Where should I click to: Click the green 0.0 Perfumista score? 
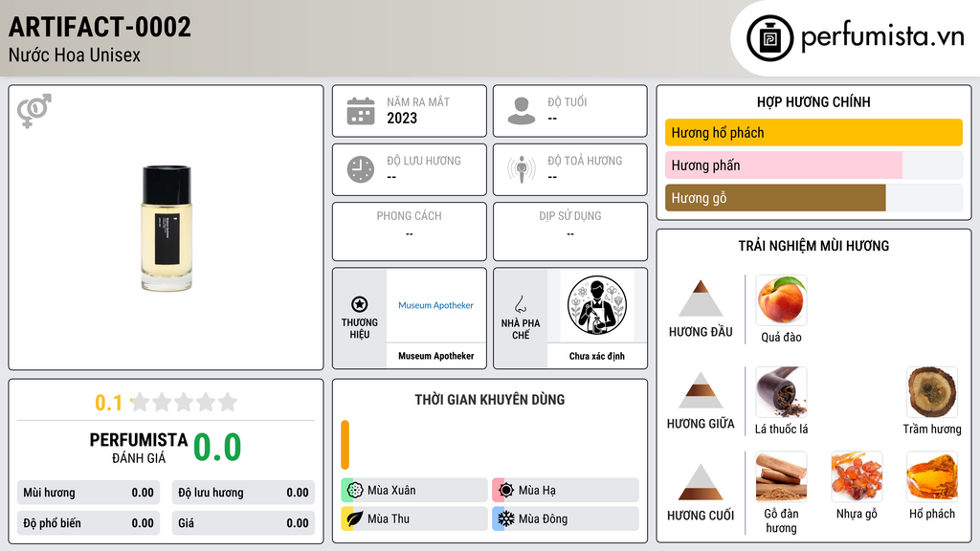click(217, 448)
